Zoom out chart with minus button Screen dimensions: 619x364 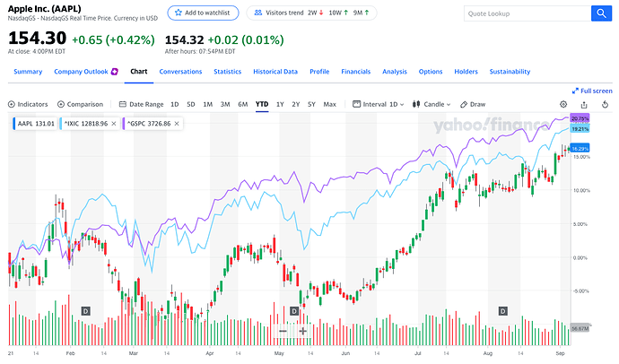(x=283, y=331)
